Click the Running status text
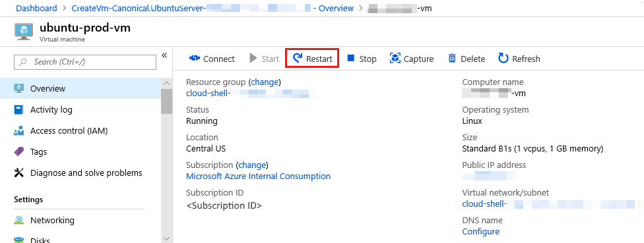This screenshot has width=644, height=243. (202, 121)
